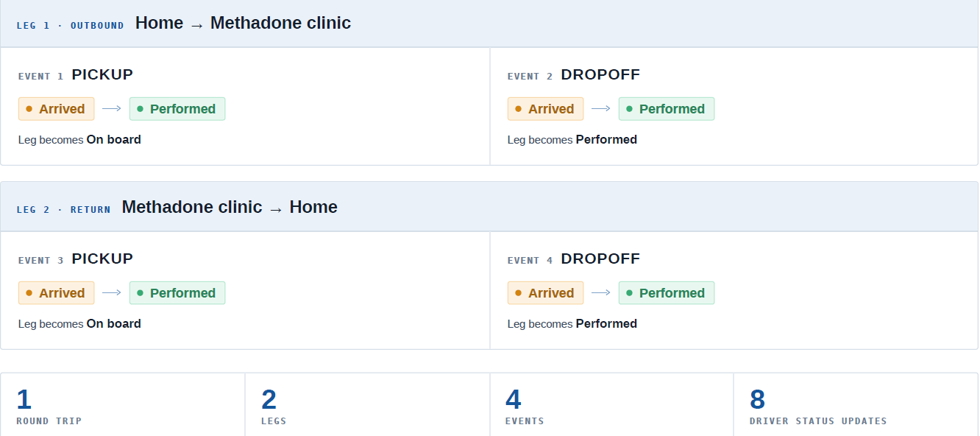Open the Leg 2 Return header
This screenshot has width=980, height=436.
[x=489, y=207]
